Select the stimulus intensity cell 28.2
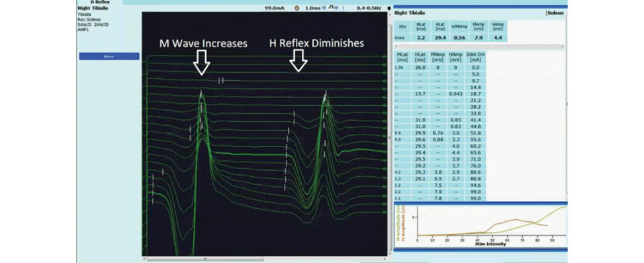Viewport: 644px width, 263px height. (476, 107)
